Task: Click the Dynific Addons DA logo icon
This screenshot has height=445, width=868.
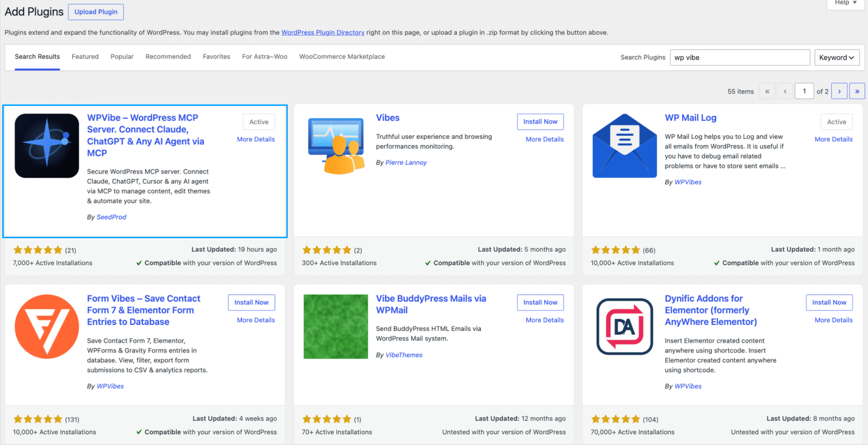Action: click(624, 326)
